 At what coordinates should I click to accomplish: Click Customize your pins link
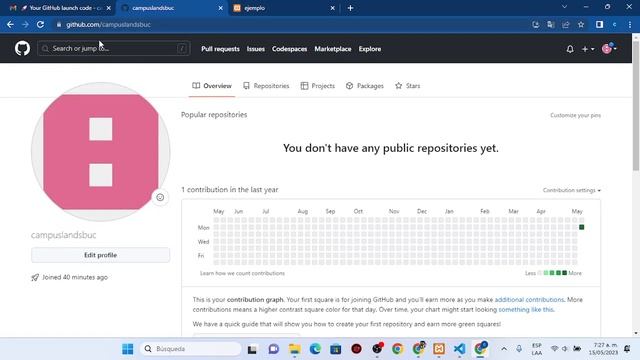(575, 116)
